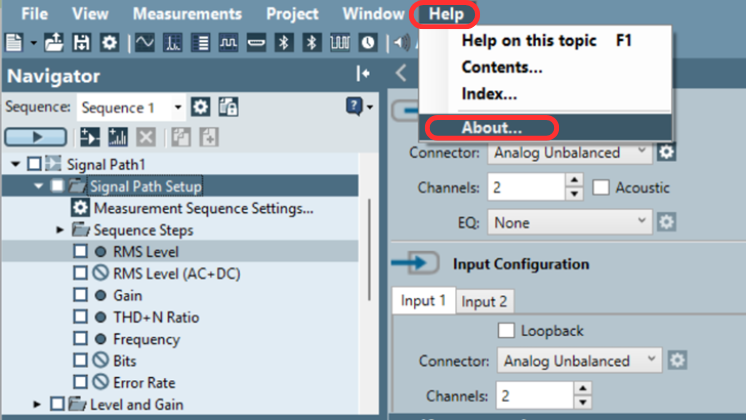The height and width of the screenshot is (420, 746).
Task: Click the save project disk icon
Action: (x=82, y=43)
